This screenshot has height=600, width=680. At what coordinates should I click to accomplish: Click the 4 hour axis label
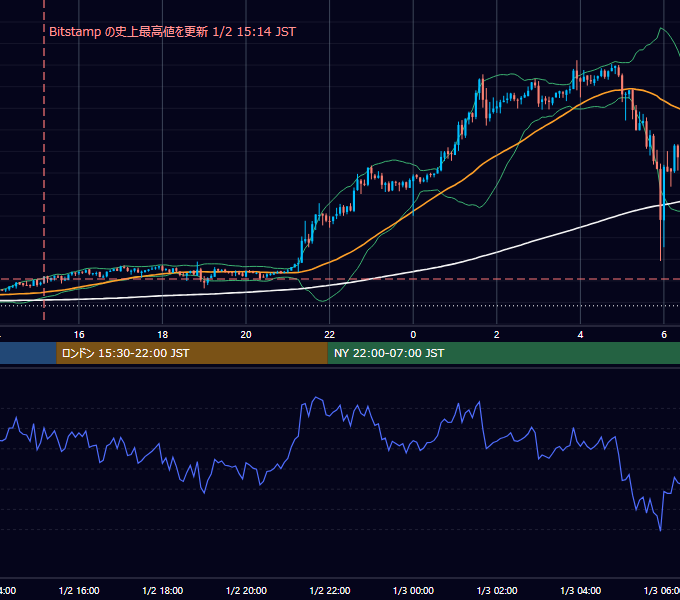coord(580,335)
